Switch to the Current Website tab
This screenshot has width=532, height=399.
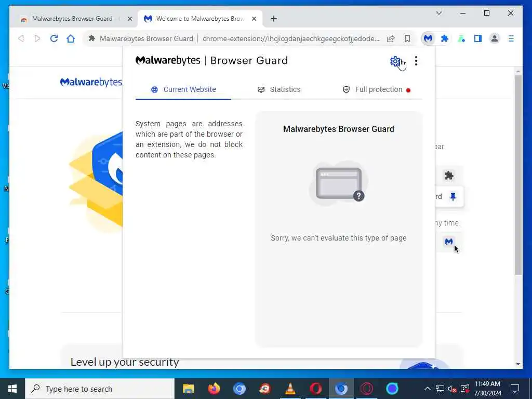coord(183,89)
